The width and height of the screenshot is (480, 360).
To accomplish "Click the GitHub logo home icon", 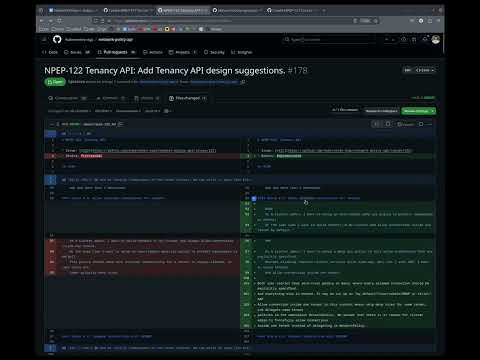I will coord(57,39).
